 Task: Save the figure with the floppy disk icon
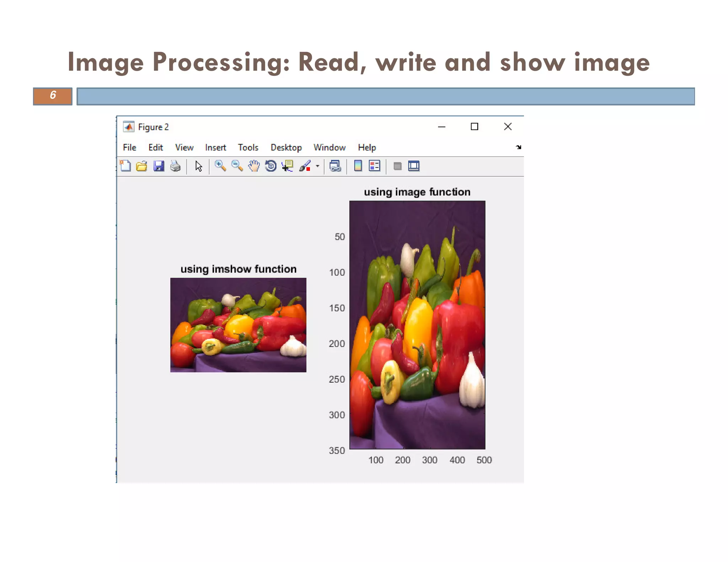coord(159,166)
